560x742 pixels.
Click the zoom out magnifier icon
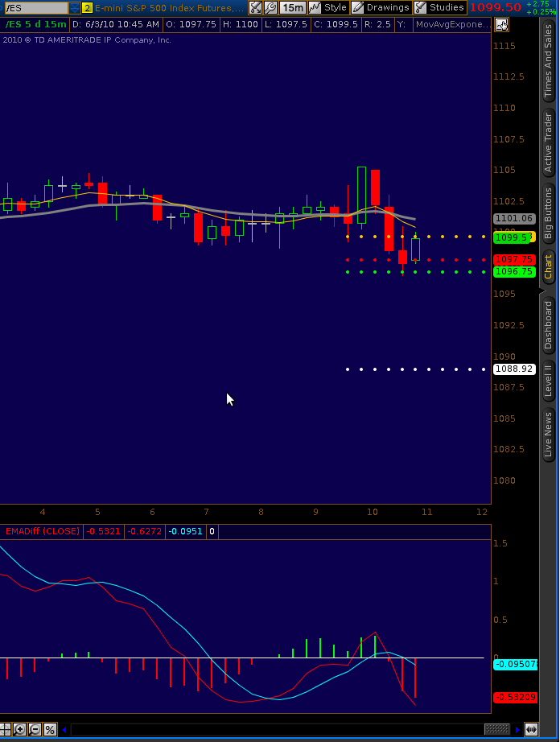(x=35, y=729)
